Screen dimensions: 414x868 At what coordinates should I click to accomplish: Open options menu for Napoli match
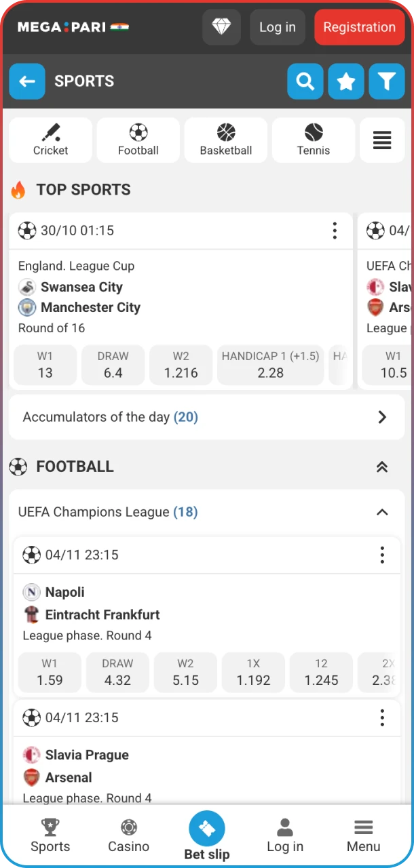coord(382,555)
